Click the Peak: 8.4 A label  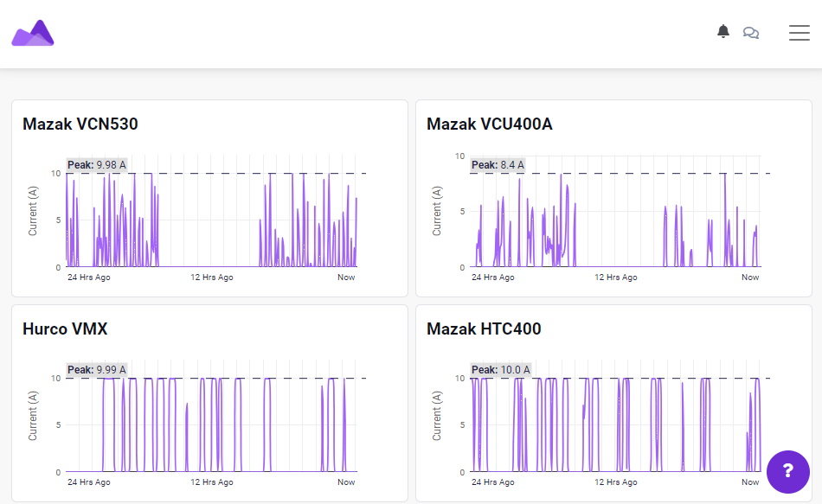pos(498,165)
